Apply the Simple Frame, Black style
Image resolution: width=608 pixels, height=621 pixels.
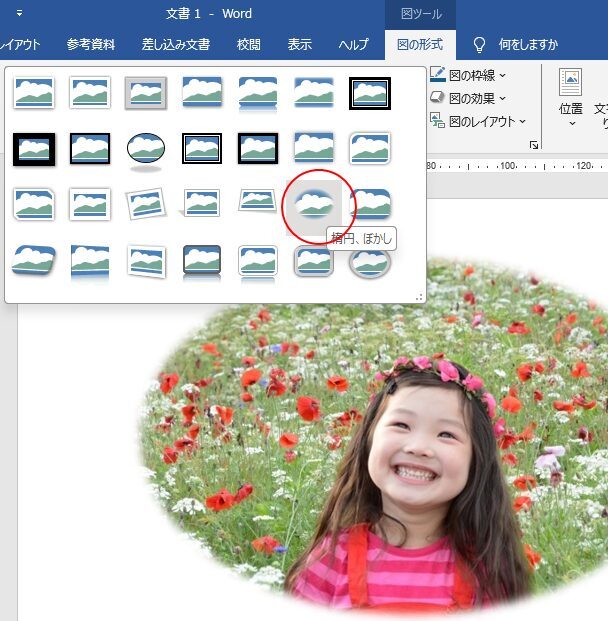coord(90,149)
